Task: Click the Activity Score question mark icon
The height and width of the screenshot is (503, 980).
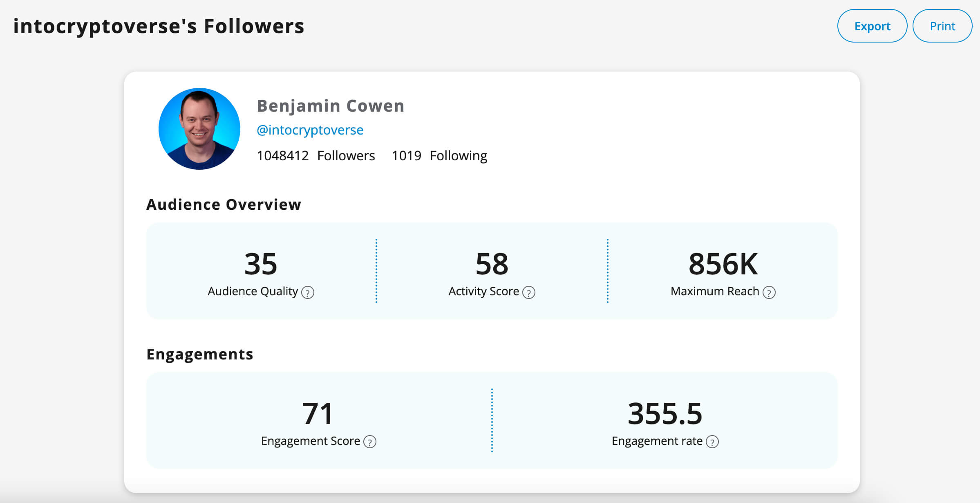Action: tap(529, 292)
